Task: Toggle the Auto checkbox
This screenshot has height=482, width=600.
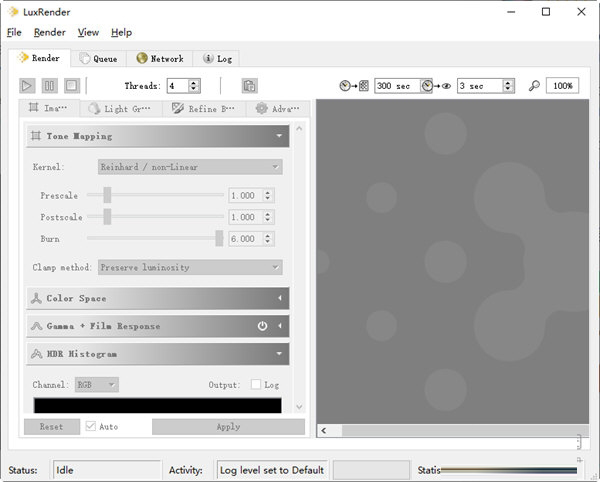Action: pos(91,426)
